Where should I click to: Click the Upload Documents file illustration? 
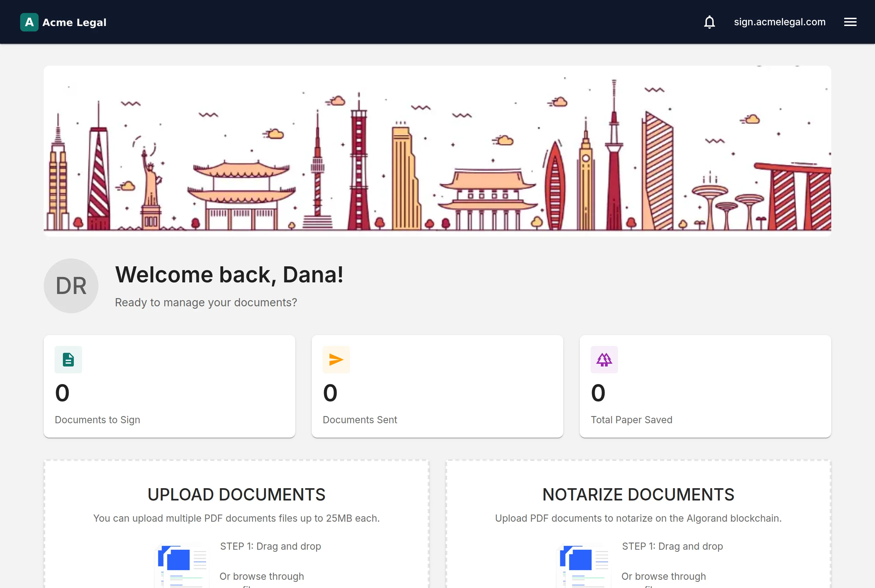tap(182, 566)
